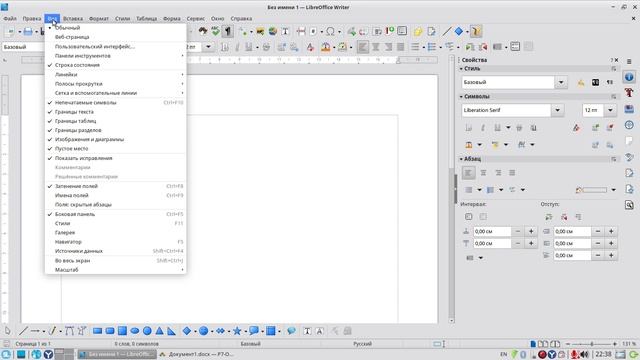Choose Во весь экран menu entry
This screenshot has width=640, height=360.
pyautogui.click(x=116, y=260)
